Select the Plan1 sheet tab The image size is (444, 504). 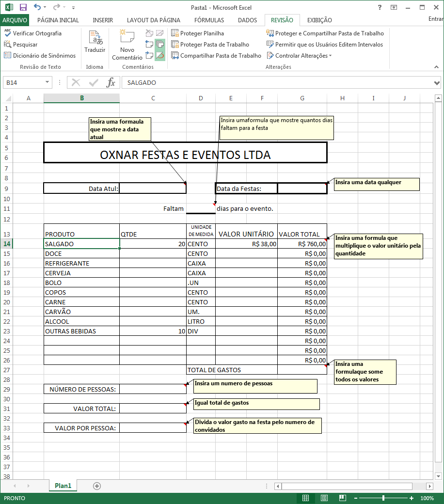point(63,486)
